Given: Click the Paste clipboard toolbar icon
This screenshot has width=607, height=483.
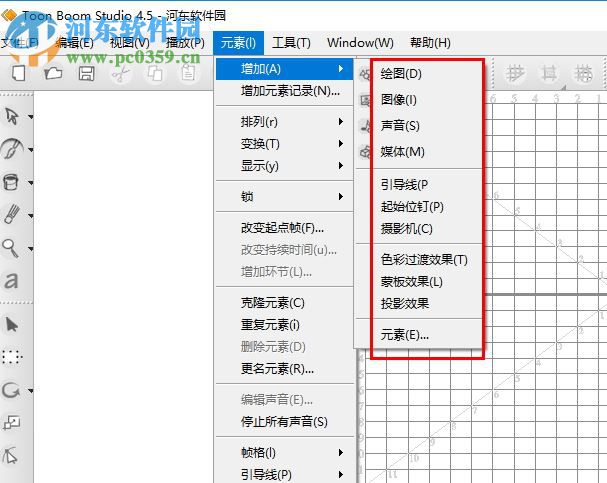Looking at the screenshot, I should coord(189,73).
